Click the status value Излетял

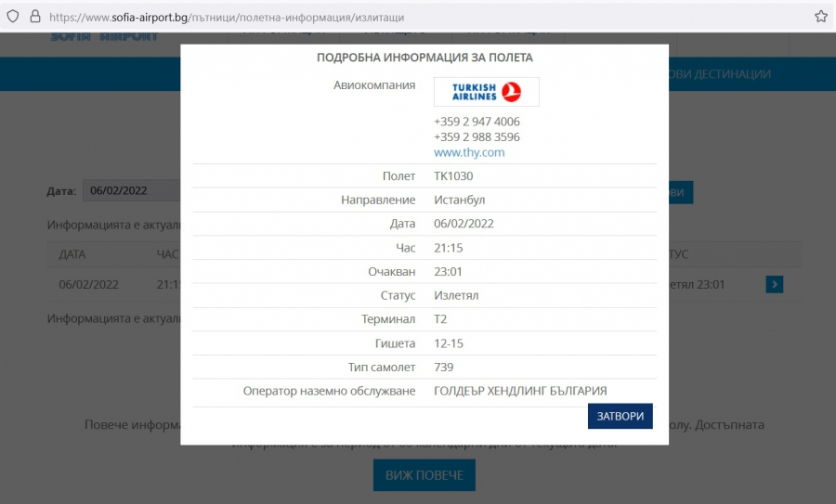[456, 296]
